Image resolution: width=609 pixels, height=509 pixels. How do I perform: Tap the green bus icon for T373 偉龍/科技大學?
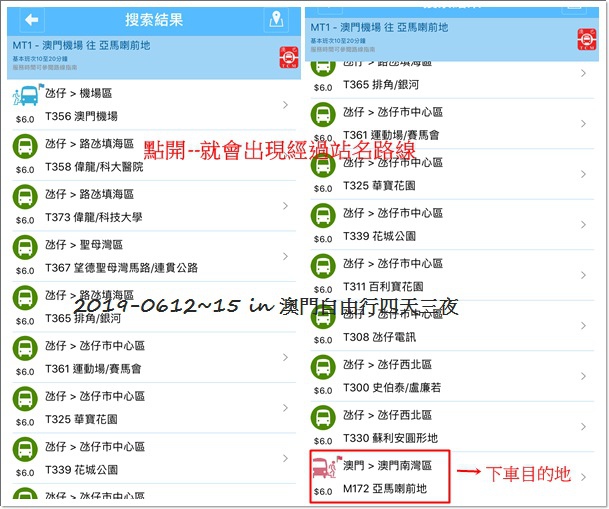pyautogui.click(x=25, y=196)
